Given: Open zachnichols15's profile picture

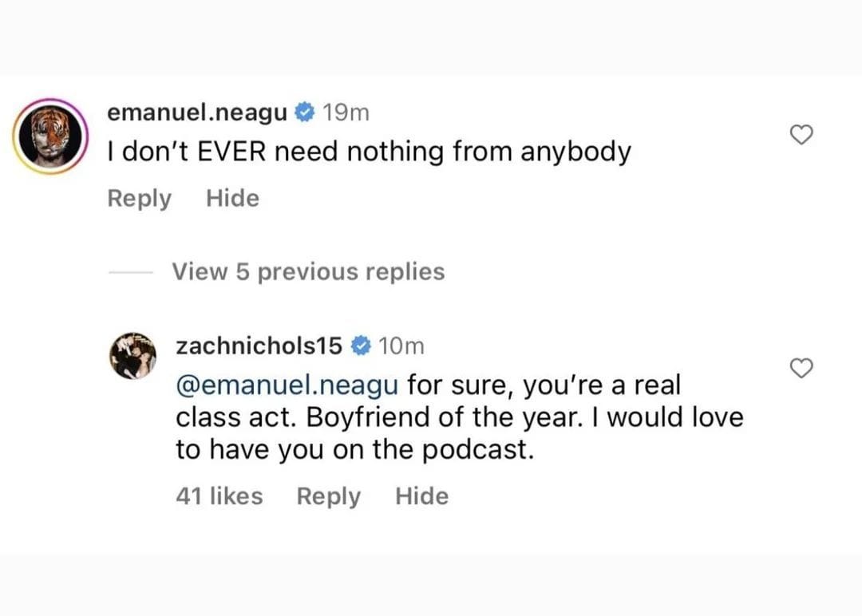Looking at the screenshot, I should click(132, 355).
